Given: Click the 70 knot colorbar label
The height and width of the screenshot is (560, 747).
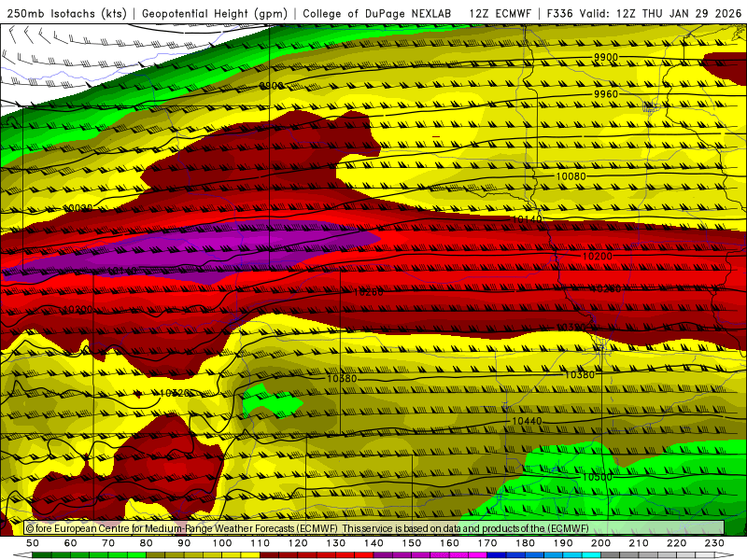Looking at the screenshot, I should (108, 543).
